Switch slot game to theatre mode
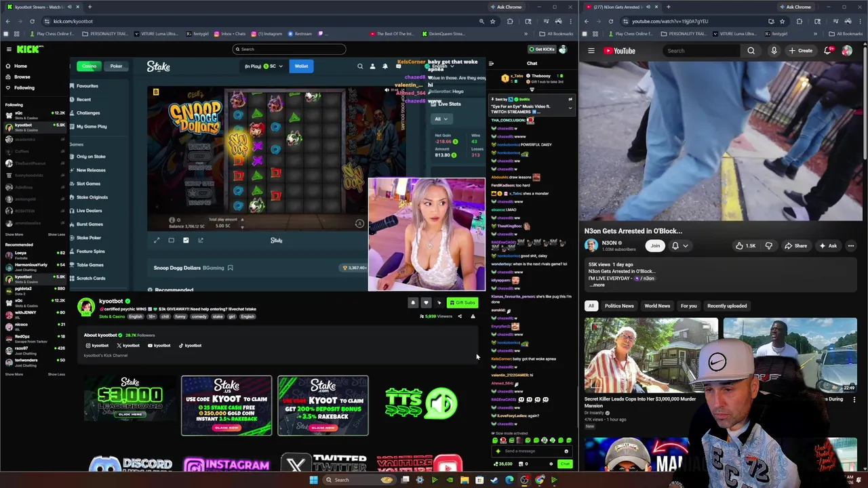The height and width of the screenshot is (488, 868). coord(171,240)
